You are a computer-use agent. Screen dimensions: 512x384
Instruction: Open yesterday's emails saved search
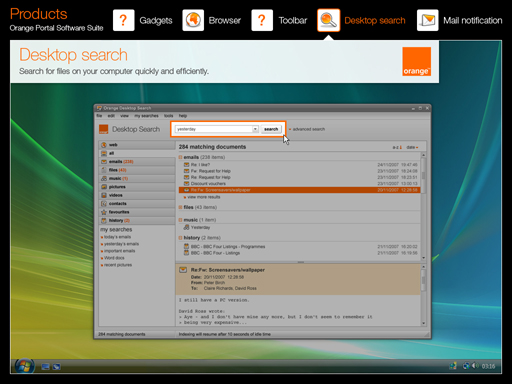click(x=121, y=244)
